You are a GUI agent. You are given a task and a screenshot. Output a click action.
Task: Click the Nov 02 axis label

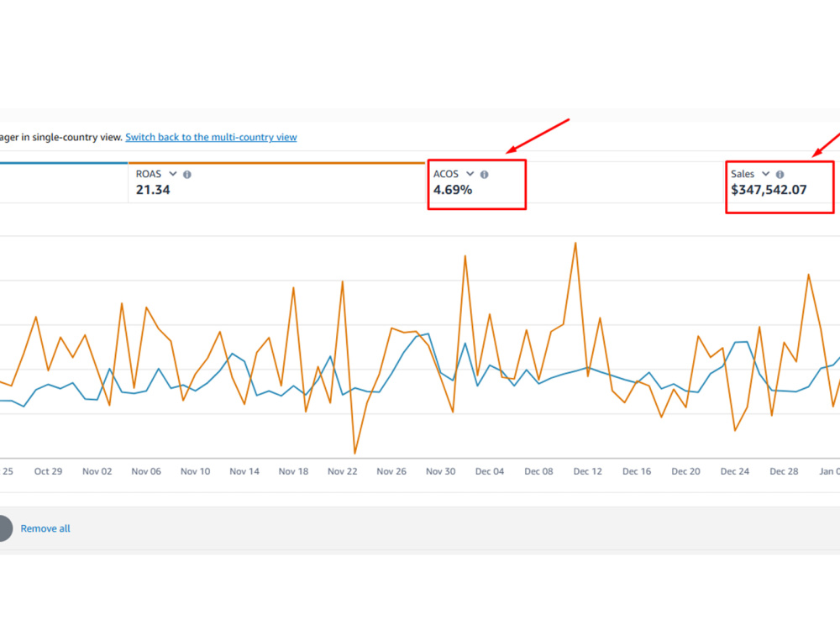click(97, 471)
